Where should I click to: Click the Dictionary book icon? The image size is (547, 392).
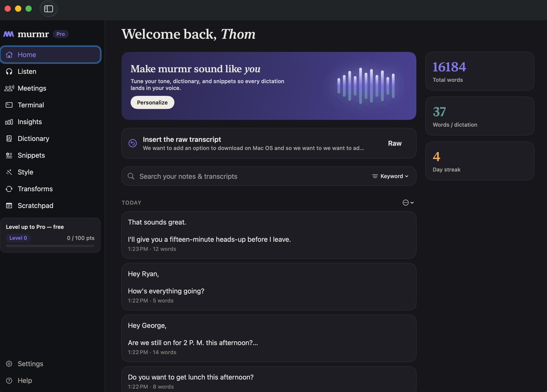(9, 138)
